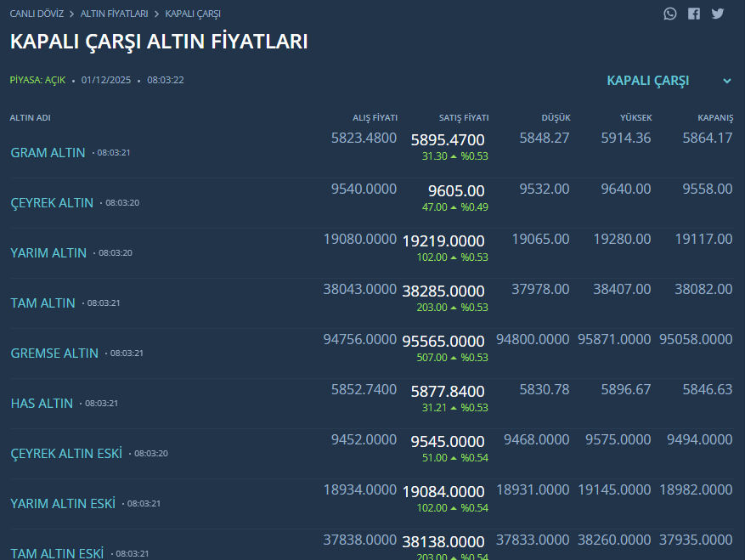
Task: Open ALTIN FİYATLARI breadcrumb link
Action: pyautogui.click(x=114, y=14)
